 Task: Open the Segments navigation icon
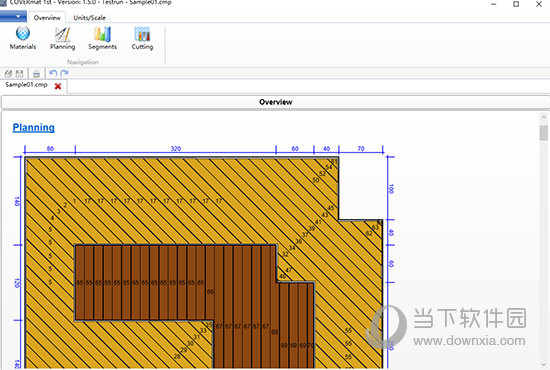tap(102, 38)
